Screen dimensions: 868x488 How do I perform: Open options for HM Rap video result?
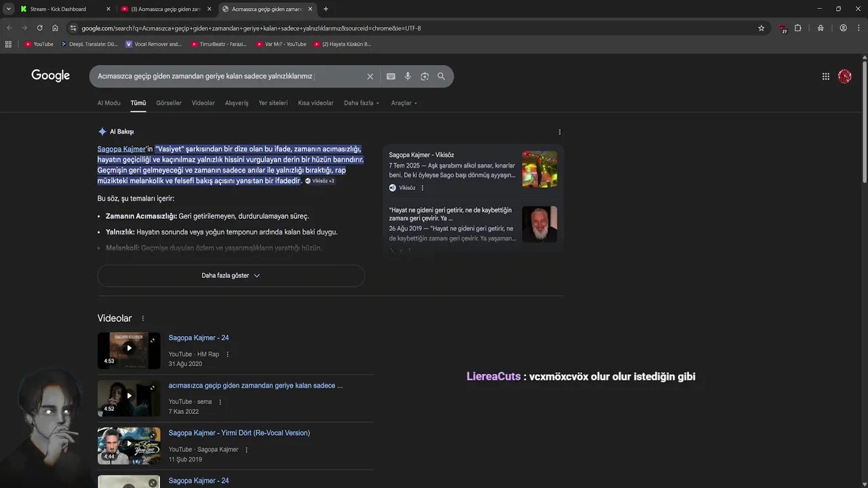click(227, 354)
